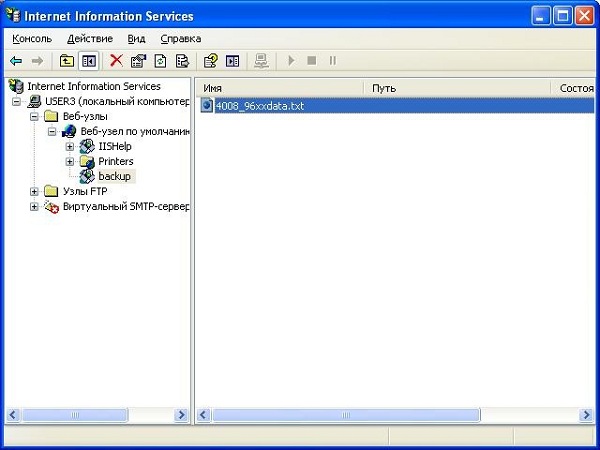Viewport: 600px width, 450px height.
Task: Click list pane horizontal scrollbar thumb
Action: pos(346,415)
